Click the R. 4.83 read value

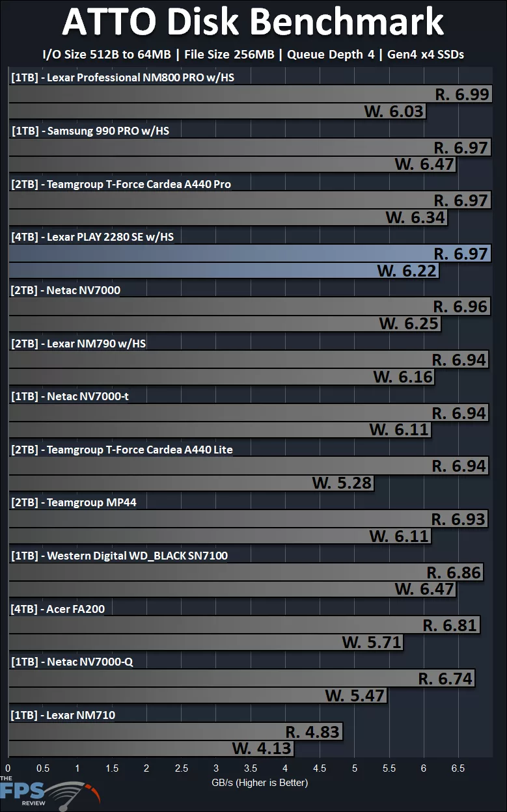[x=313, y=732]
